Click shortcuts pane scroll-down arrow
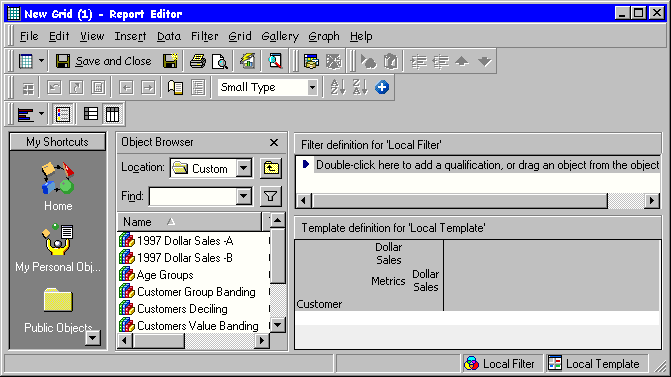The width and height of the screenshot is (671, 377). point(92,338)
